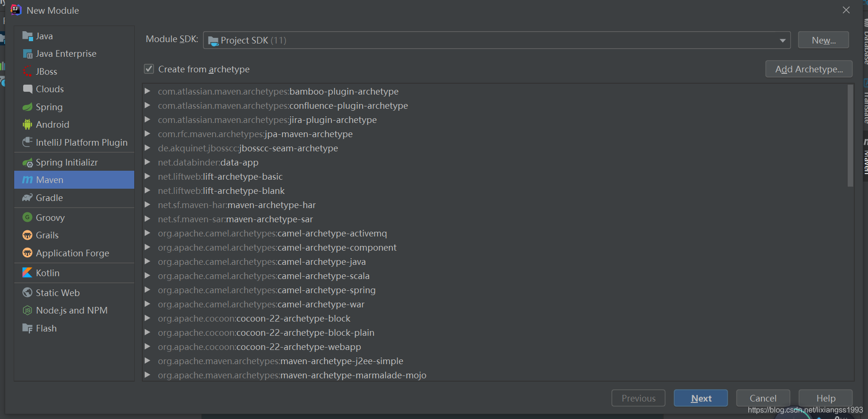The width and height of the screenshot is (868, 419).
Task: Click the Maven m icon
Action: click(x=27, y=180)
